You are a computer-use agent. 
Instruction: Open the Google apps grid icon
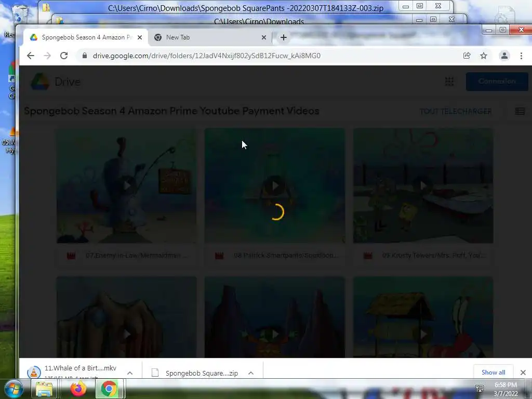[x=449, y=82]
